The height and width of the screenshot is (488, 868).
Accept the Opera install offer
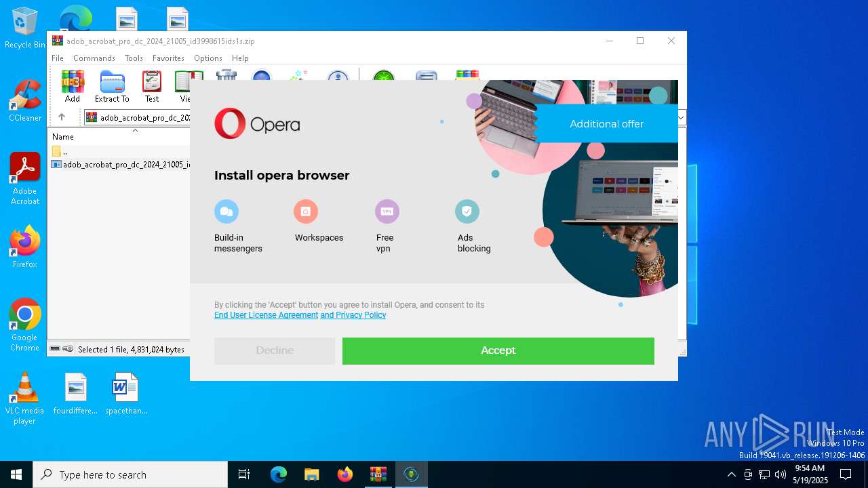[x=498, y=351]
